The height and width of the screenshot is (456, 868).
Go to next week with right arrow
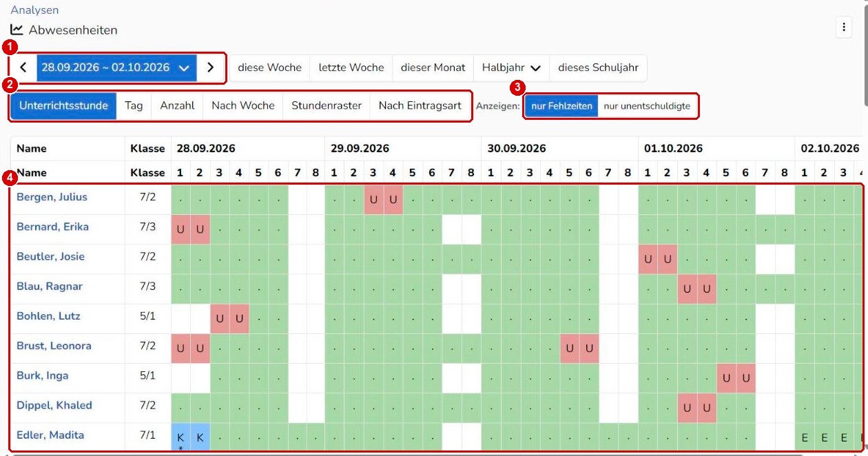click(211, 68)
